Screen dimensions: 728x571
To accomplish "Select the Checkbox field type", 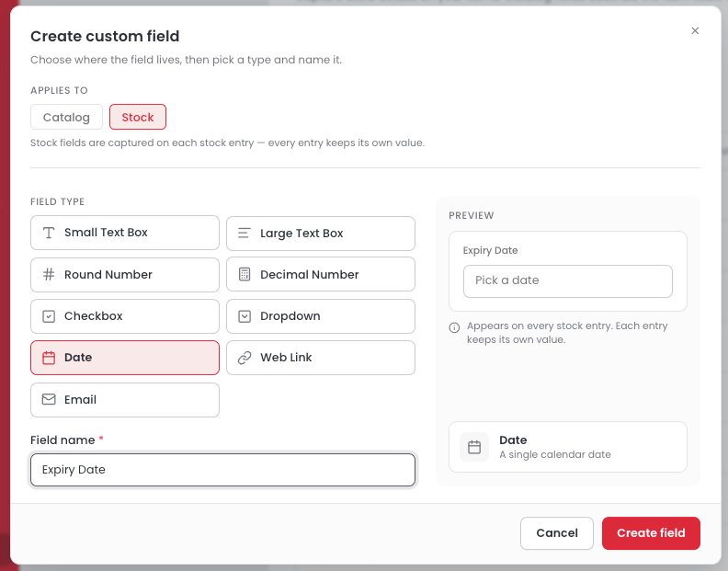I will (125, 316).
